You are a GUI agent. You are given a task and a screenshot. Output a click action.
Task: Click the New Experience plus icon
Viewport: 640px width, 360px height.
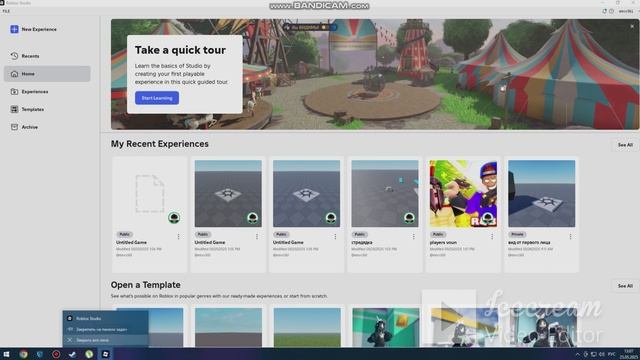(14, 29)
